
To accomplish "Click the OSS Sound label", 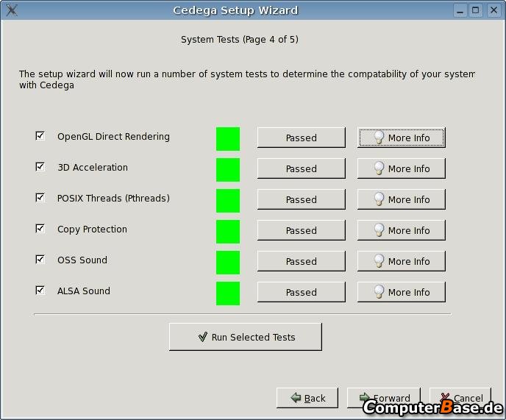I will point(82,260).
